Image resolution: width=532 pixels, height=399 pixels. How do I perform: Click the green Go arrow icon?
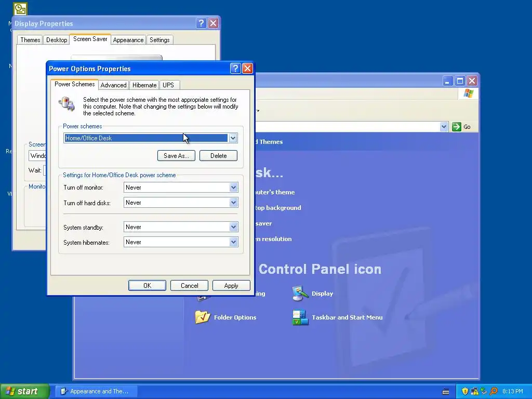[457, 127]
